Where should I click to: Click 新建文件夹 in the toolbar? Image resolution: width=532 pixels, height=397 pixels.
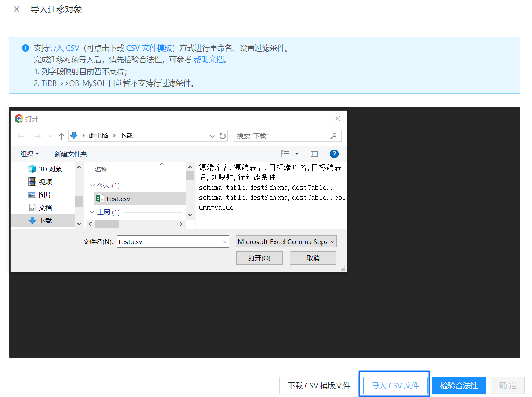tap(70, 154)
